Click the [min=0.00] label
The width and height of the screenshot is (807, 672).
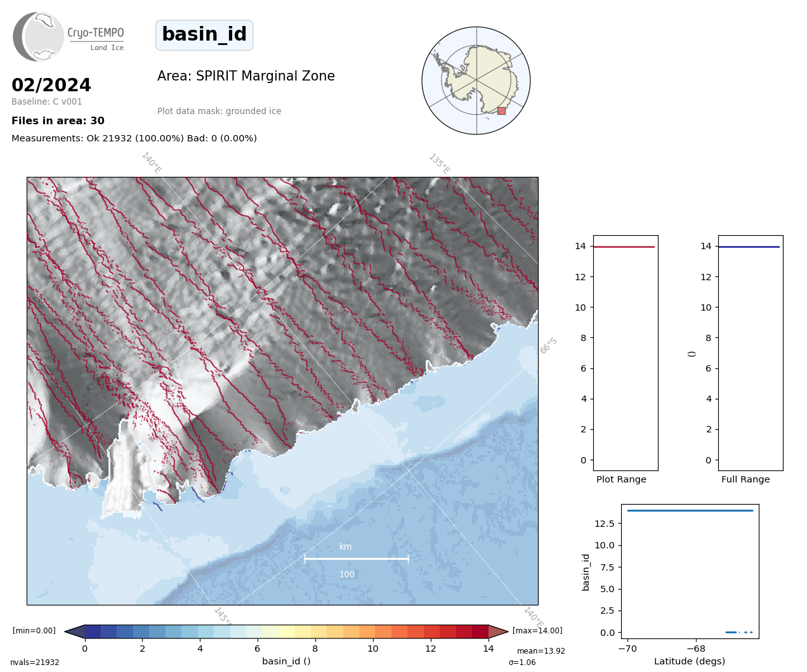[x=34, y=631]
